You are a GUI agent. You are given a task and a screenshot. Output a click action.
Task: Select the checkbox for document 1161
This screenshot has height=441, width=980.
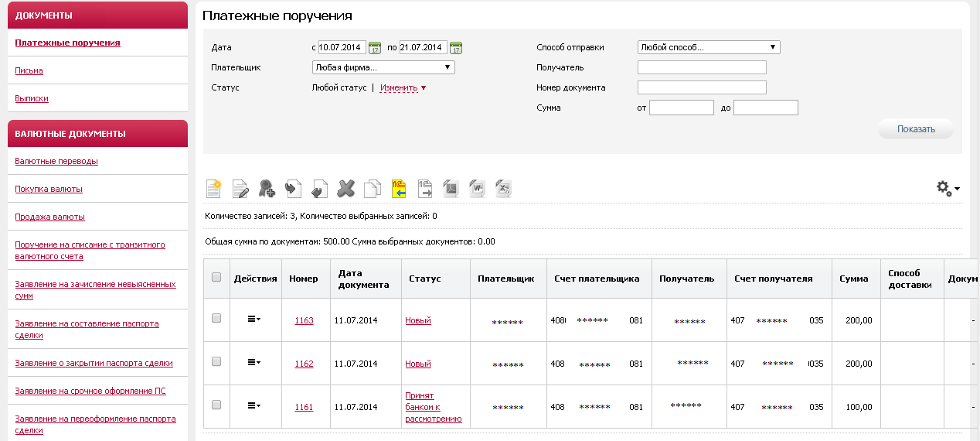tap(216, 405)
